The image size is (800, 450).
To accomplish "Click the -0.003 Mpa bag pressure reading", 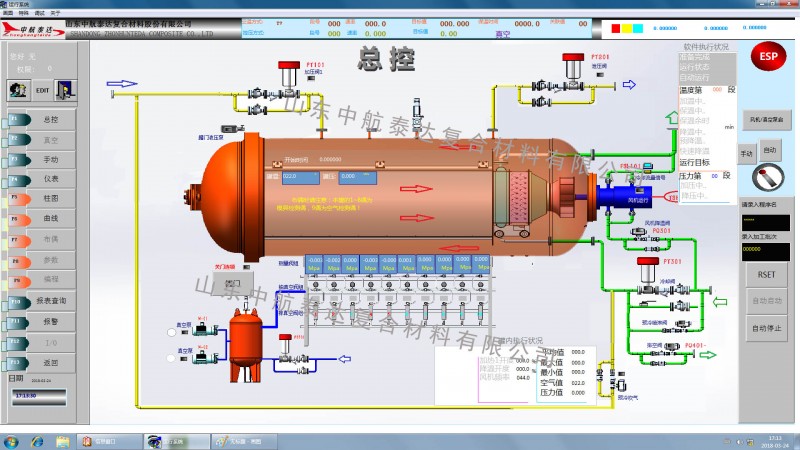I will [369, 264].
